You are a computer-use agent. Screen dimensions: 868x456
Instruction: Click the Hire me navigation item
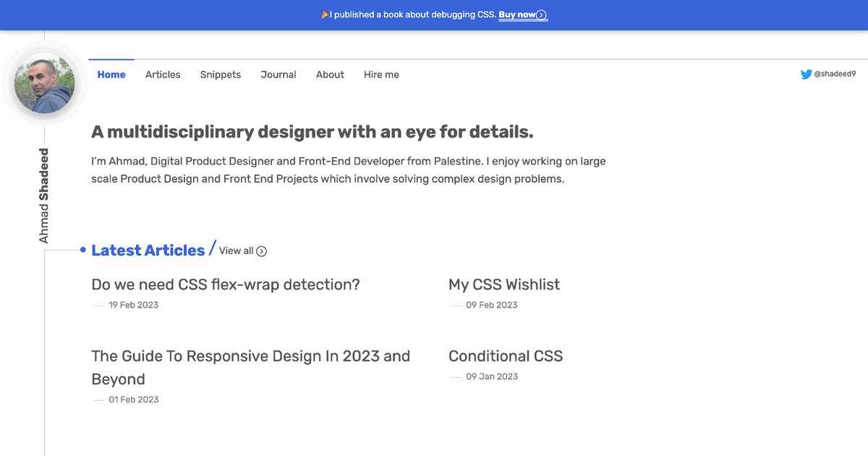pos(380,74)
